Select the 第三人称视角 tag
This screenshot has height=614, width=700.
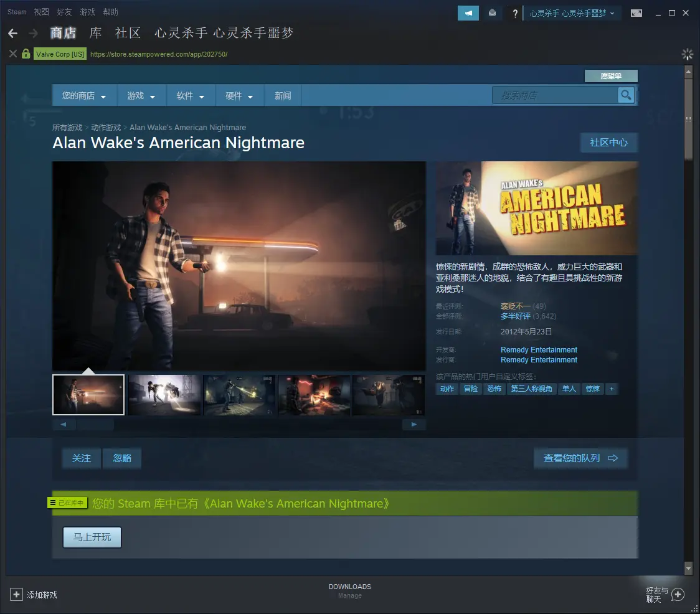(x=531, y=389)
